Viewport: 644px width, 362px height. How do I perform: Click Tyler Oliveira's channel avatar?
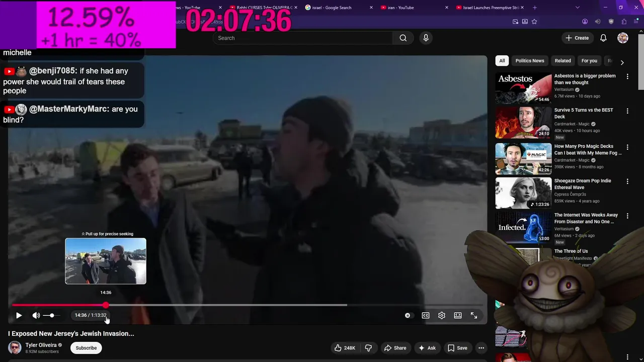[x=15, y=348]
